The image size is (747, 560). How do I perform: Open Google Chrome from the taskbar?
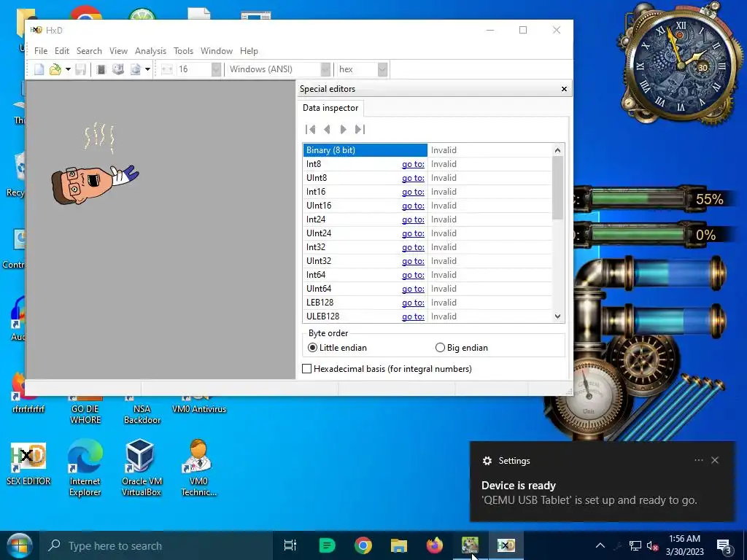(363, 545)
